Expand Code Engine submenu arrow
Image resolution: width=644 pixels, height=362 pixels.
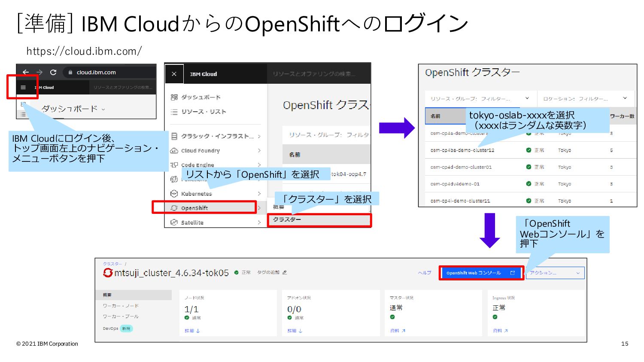pos(259,165)
